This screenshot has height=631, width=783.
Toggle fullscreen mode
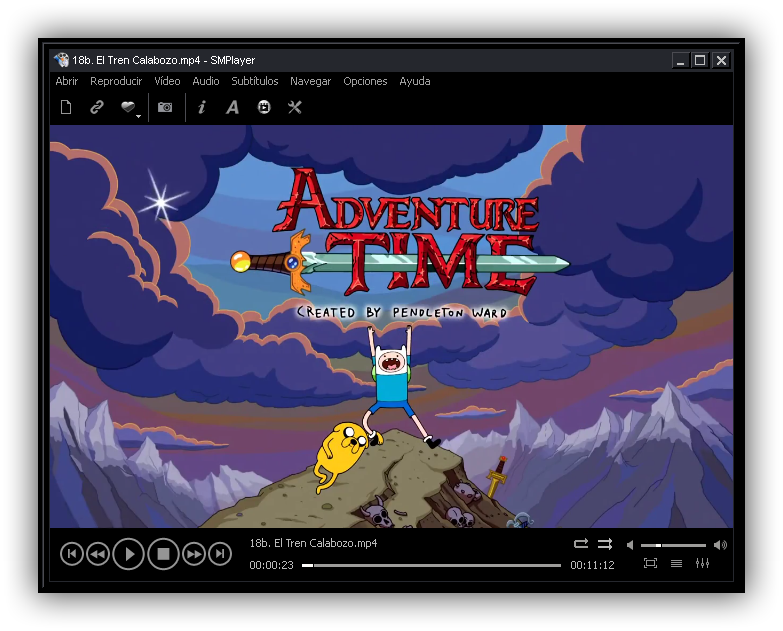[x=650, y=564]
